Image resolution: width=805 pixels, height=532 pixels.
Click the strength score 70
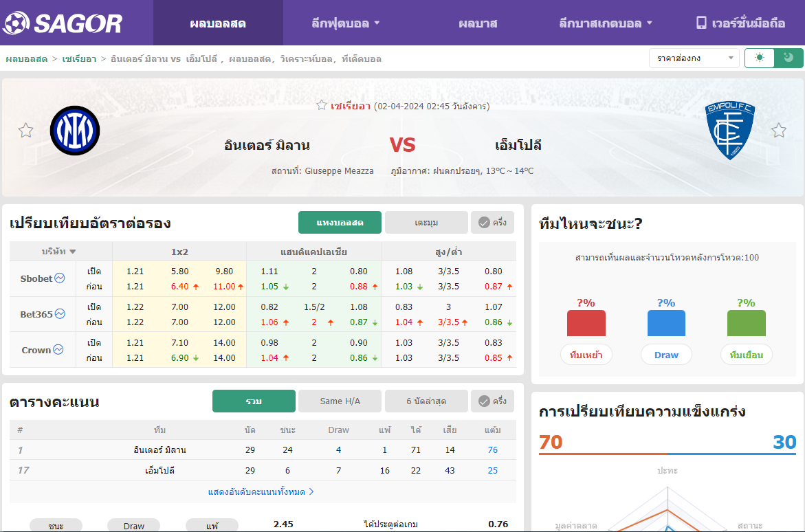pyautogui.click(x=551, y=442)
